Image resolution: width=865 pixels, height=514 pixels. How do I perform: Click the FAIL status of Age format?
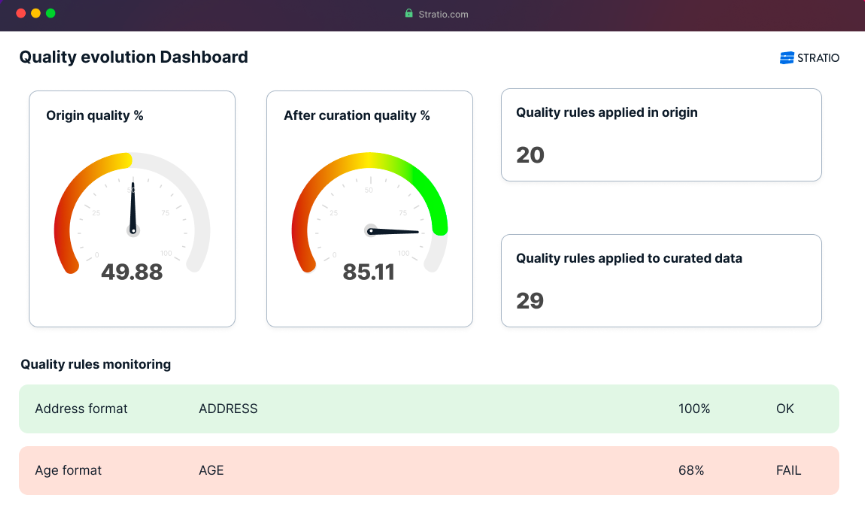(x=788, y=470)
